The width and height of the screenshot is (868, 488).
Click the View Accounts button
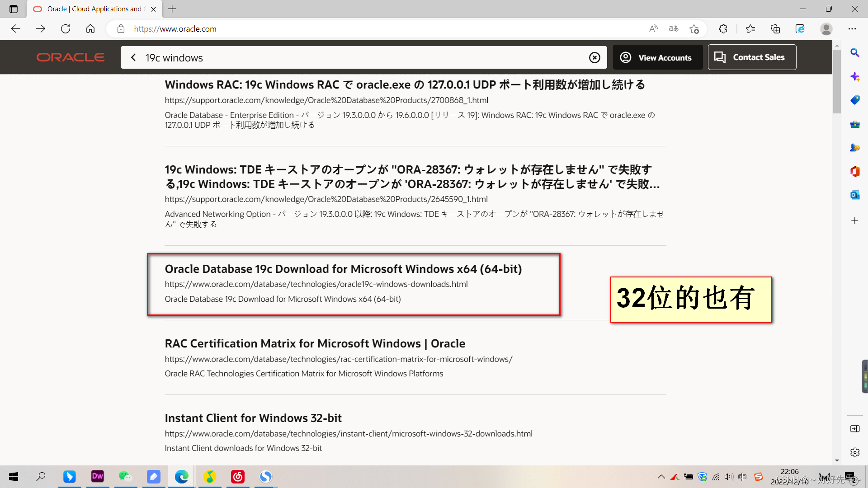pyautogui.click(x=657, y=57)
